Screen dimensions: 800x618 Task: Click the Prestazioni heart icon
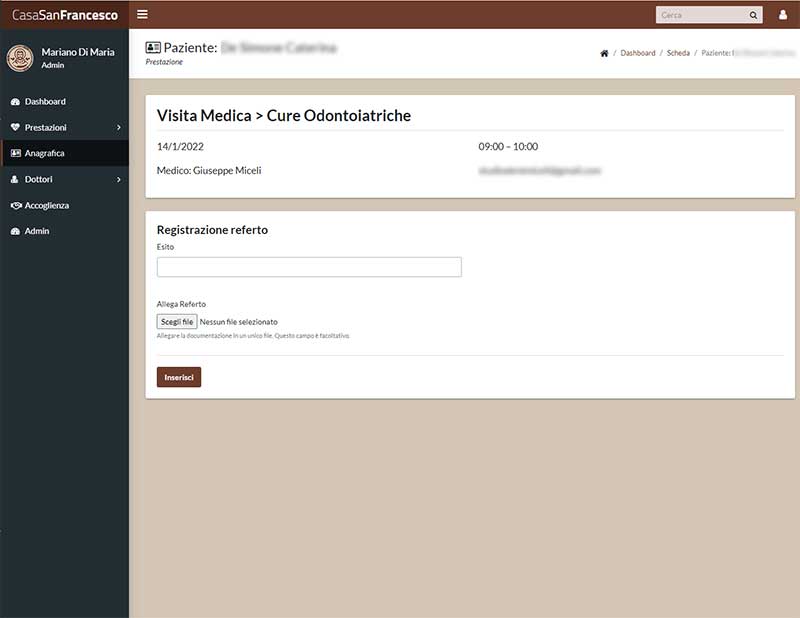click(x=15, y=127)
